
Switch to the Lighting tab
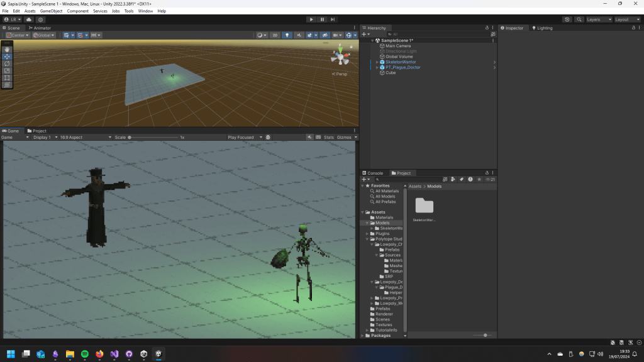542,28
